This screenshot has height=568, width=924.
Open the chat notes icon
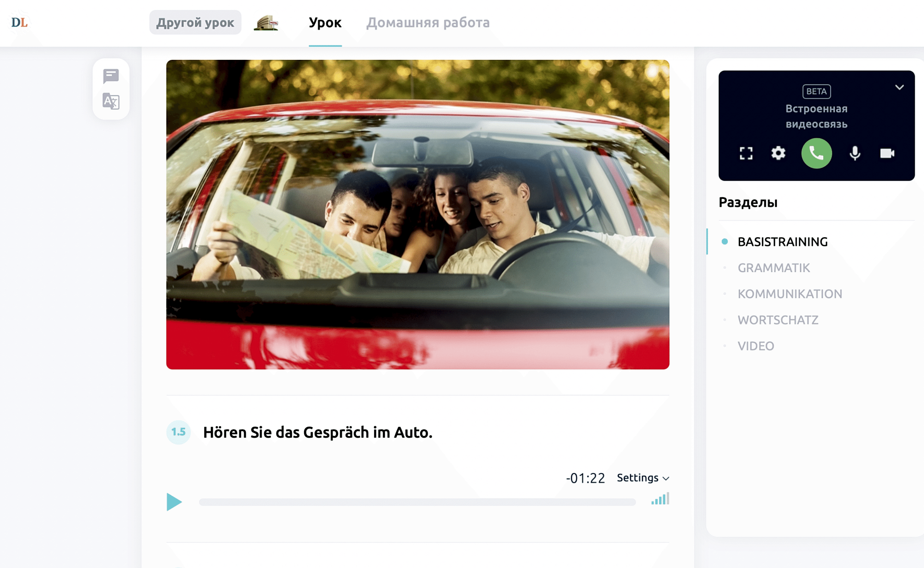pyautogui.click(x=111, y=76)
